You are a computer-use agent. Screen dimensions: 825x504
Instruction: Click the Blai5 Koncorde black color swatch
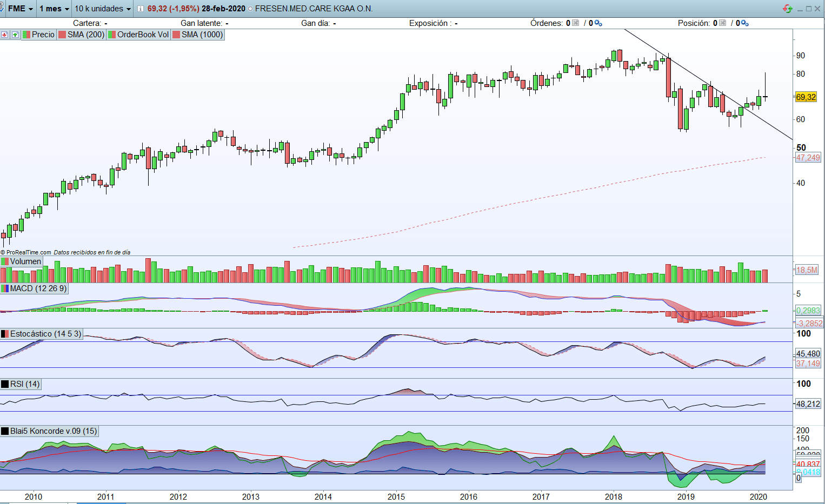click(x=5, y=431)
